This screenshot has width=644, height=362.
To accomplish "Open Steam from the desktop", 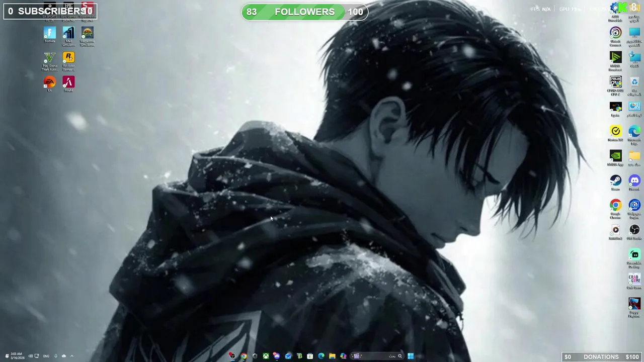I will pos(615,183).
